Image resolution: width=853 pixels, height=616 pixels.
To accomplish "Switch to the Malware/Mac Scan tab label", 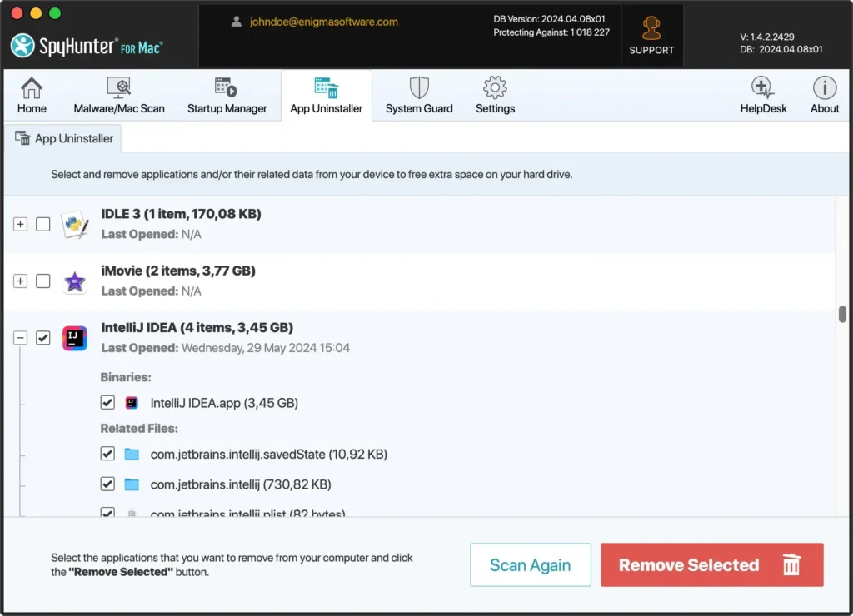I will (119, 108).
